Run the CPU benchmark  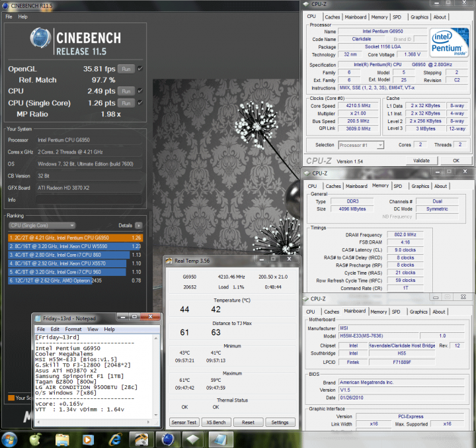(126, 91)
